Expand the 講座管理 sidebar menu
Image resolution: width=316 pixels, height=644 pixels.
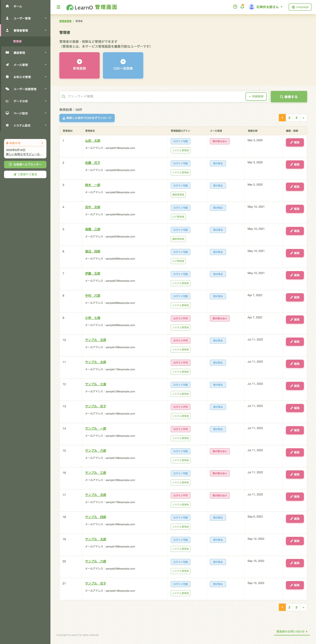tap(25, 53)
